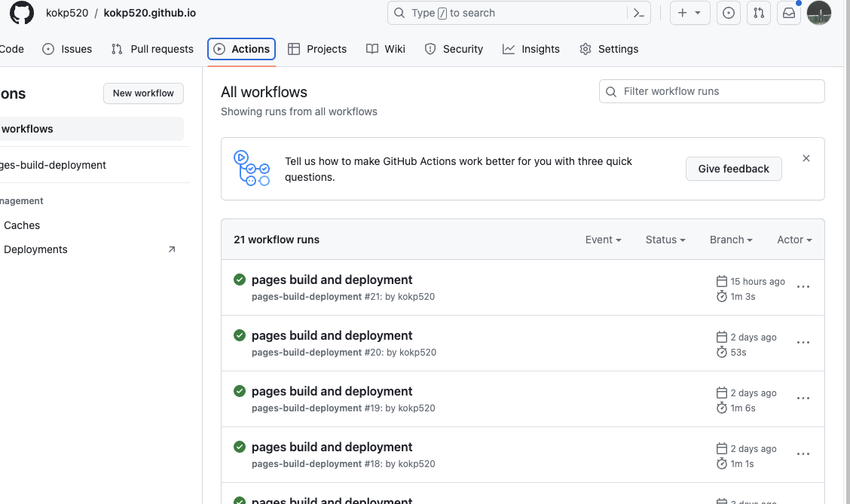Screen dimensions: 850x504
Task: Click 'Showing runs from all workflows' subtitle
Action: pyautogui.click(x=298, y=111)
